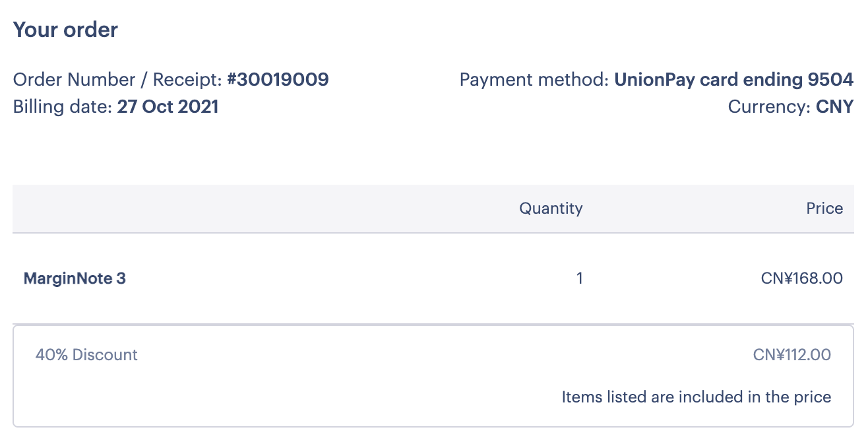Click the Price column header
868x446 pixels.
tap(824, 208)
